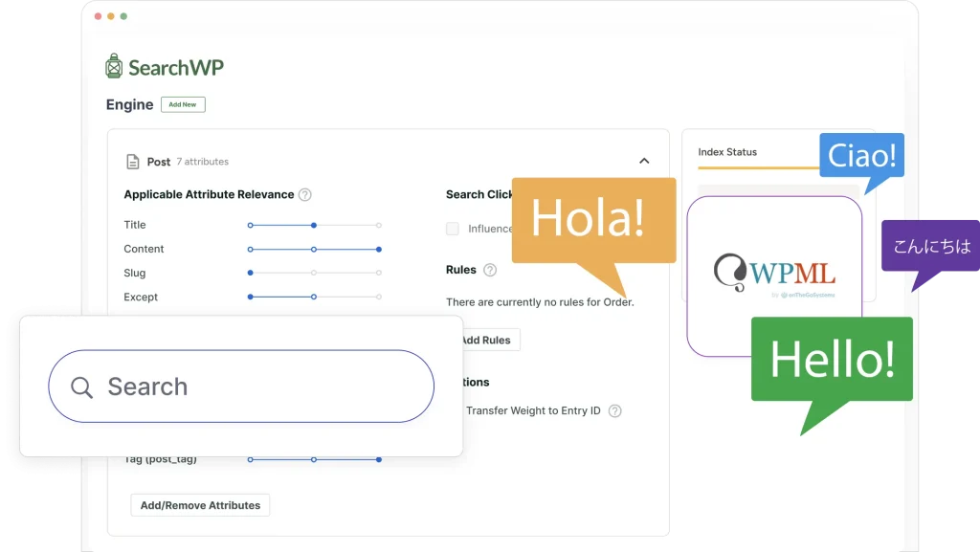The image size is (980, 552).
Task: Focus the Search input field
Action: (x=241, y=386)
